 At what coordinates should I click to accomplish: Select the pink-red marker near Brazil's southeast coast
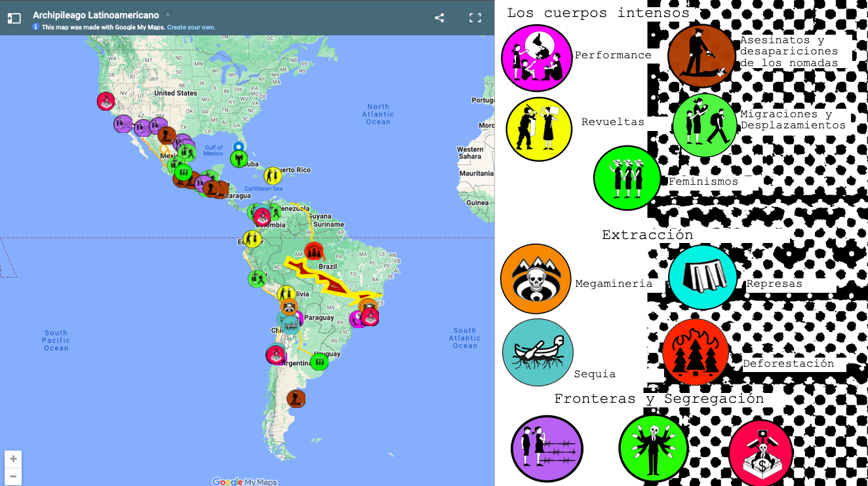point(370,318)
